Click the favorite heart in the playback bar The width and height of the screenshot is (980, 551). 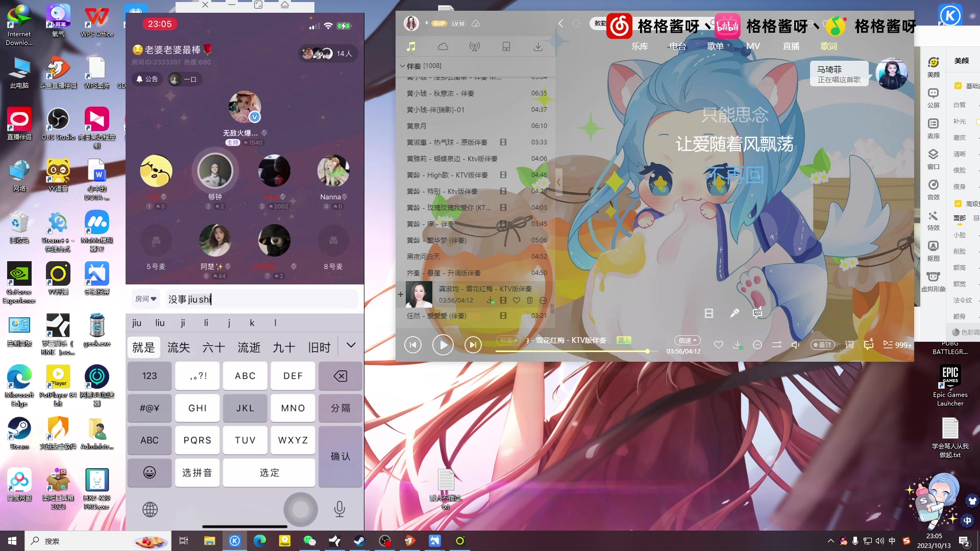[x=718, y=345]
